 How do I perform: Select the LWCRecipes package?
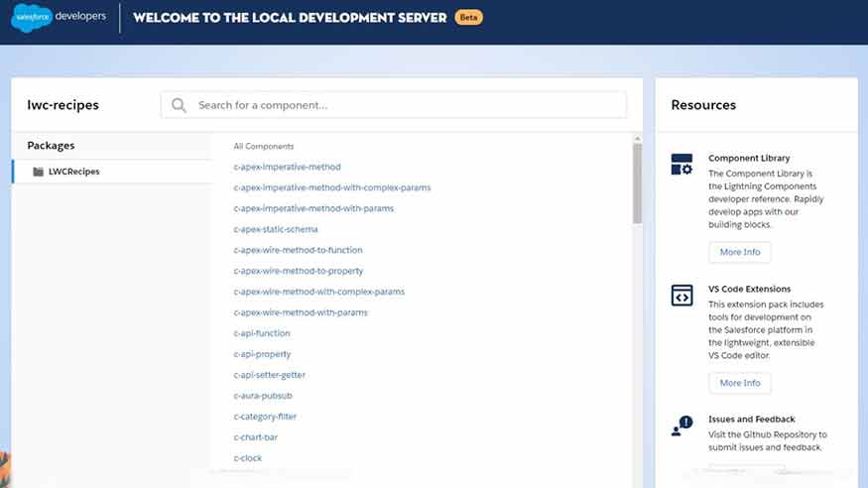(113, 172)
